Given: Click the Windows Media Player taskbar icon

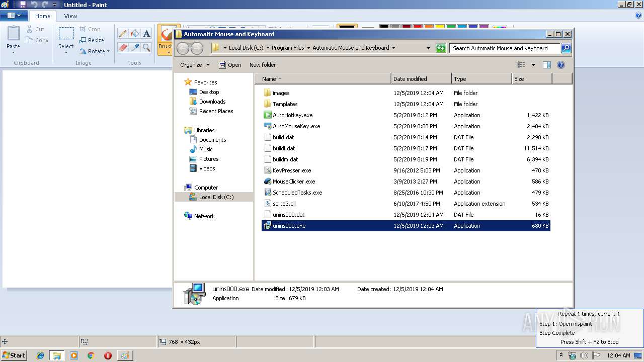Looking at the screenshot, I should [74, 355].
